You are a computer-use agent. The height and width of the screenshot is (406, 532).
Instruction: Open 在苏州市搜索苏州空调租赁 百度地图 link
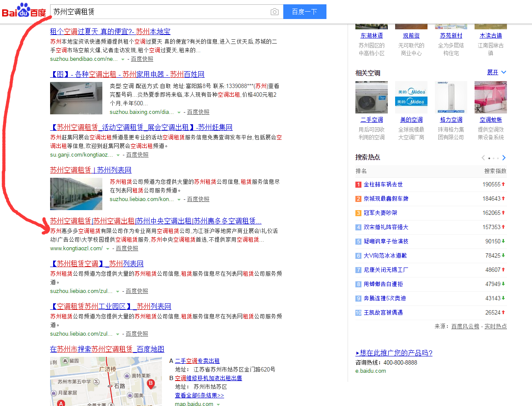107,349
